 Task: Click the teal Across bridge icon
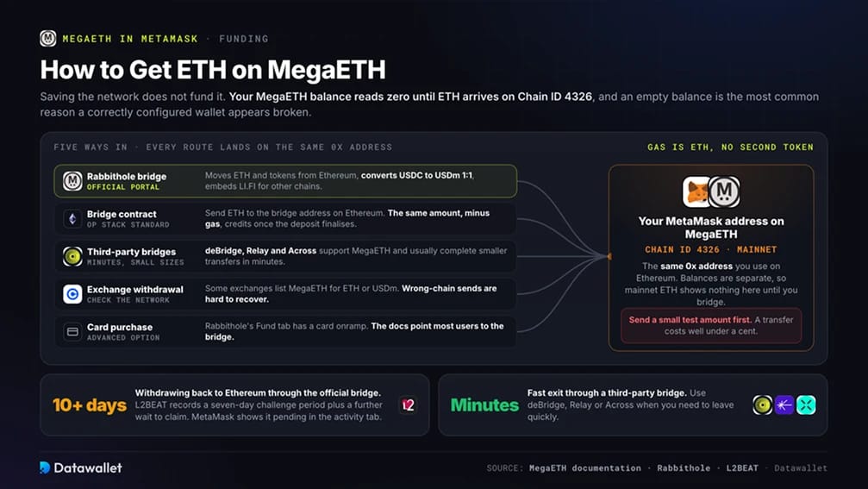coord(806,404)
